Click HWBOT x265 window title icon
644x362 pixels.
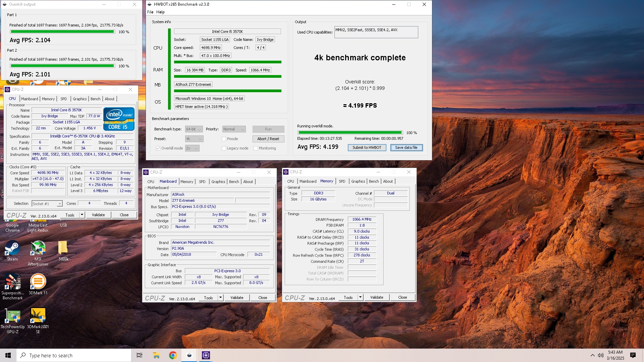click(x=150, y=4)
